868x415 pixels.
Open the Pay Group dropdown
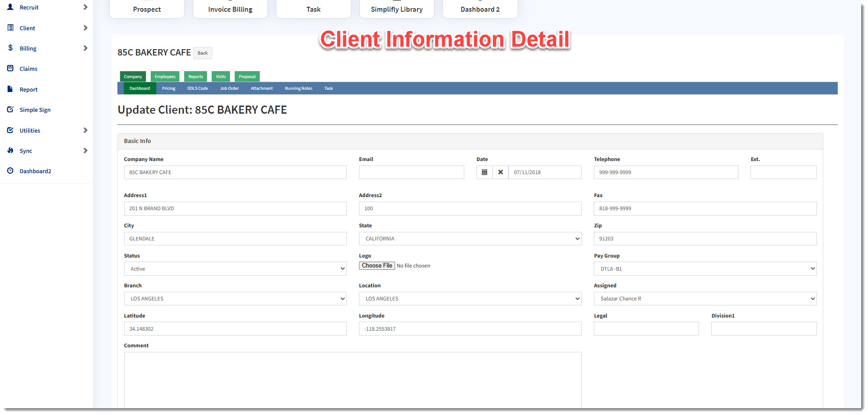click(705, 269)
